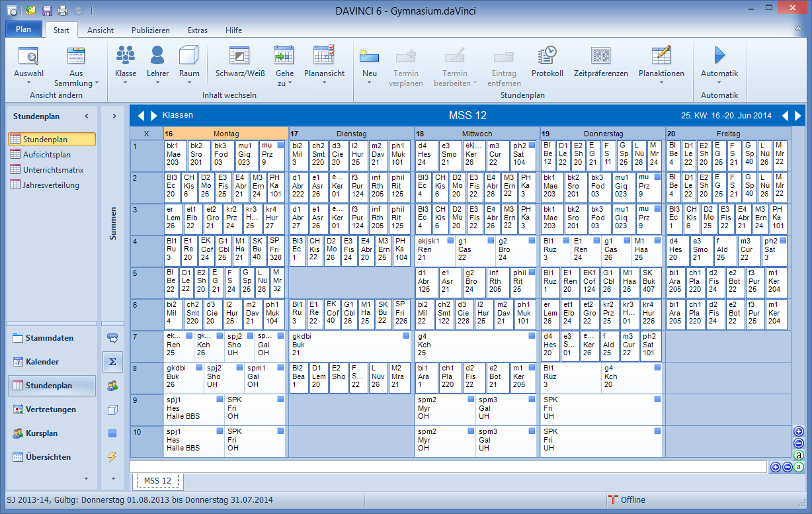Go to previous calendar week
The height and width of the screenshot is (514, 812).
click(x=785, y=116)
